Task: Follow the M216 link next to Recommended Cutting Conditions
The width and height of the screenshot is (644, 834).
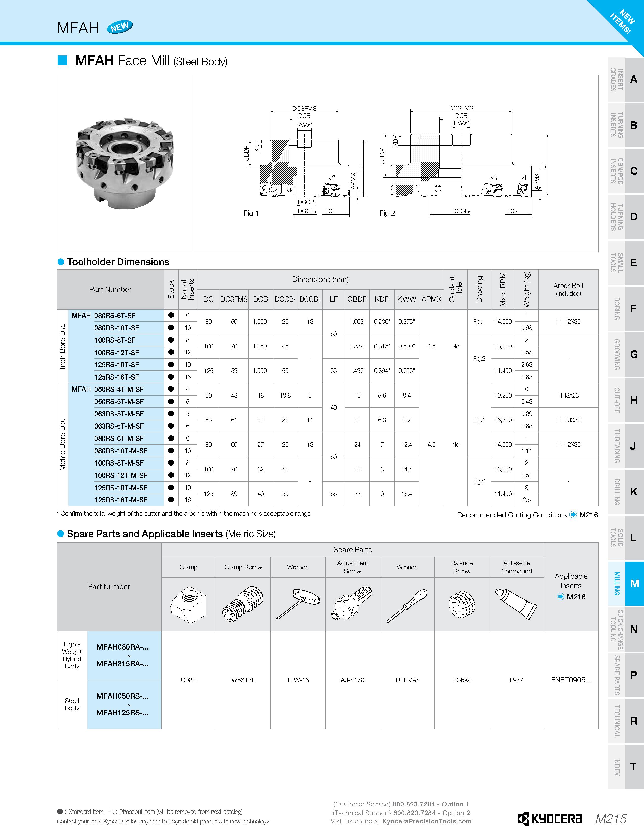Action: pyautogui.click(x=589, y=515)
